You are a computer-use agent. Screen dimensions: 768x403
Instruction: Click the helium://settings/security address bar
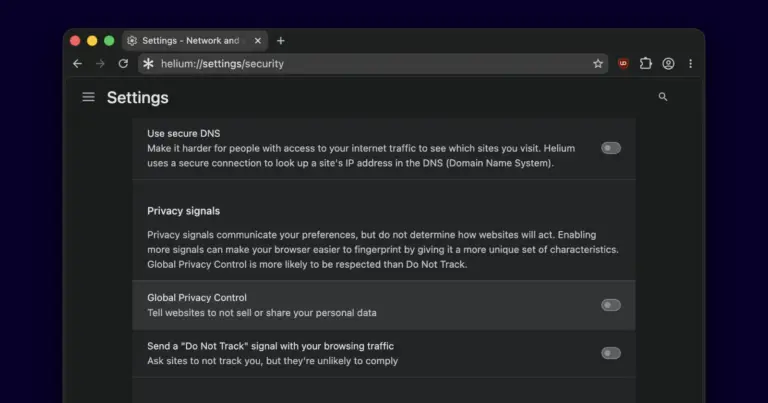click(372, 64)
